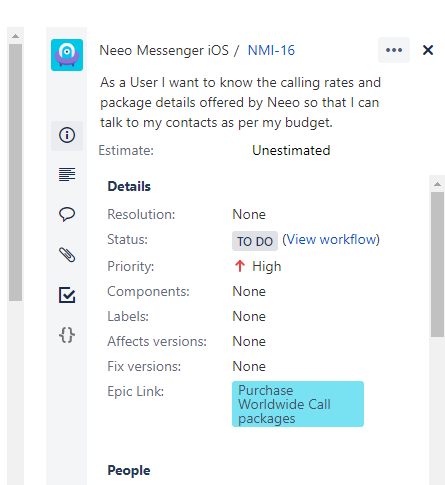Image resolution: width=445 pixels, height=485 pixels.
Task: Jump to Description section icon
Action: pyautogui.click(x=67, y=174)
